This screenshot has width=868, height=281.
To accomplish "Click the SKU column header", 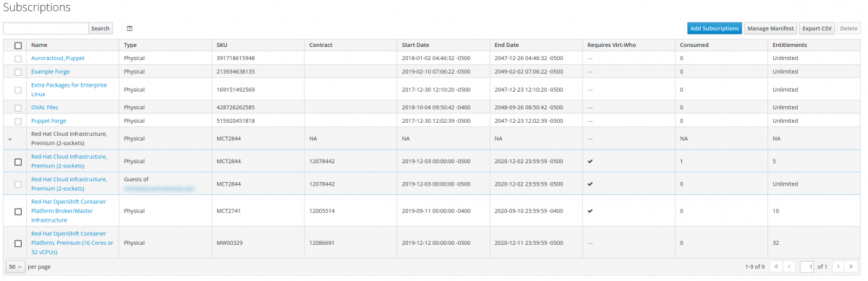I will point(221,45).
